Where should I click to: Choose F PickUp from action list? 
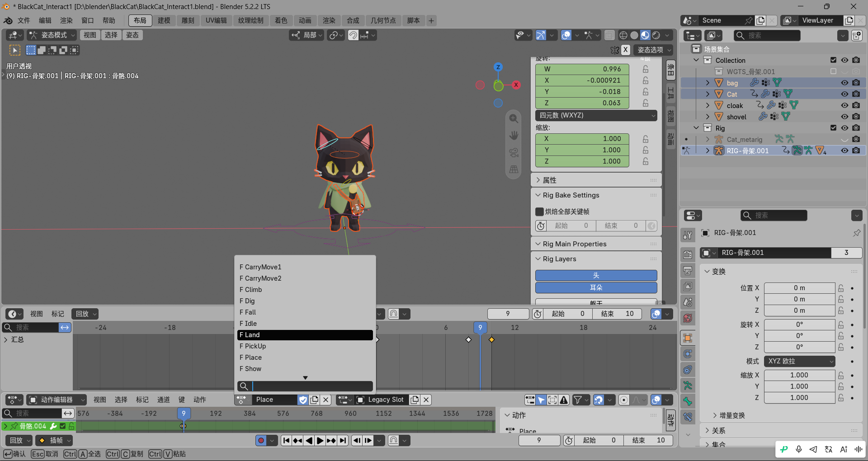(x=305, y=346)
